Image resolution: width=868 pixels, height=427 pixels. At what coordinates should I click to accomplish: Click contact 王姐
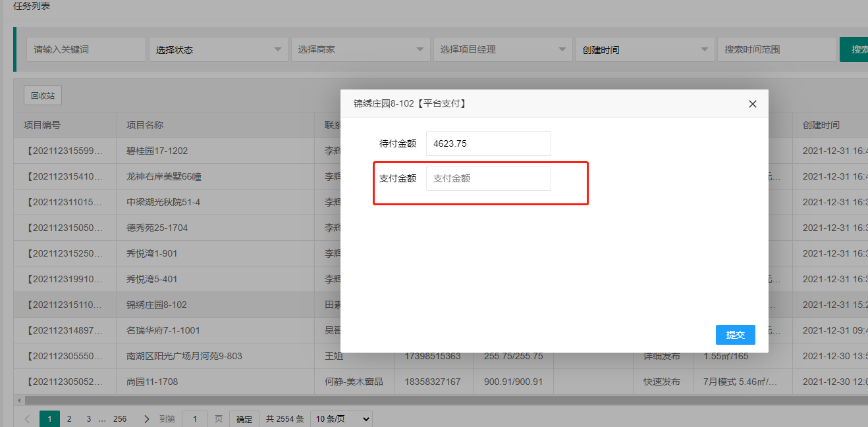pos(334,356)
